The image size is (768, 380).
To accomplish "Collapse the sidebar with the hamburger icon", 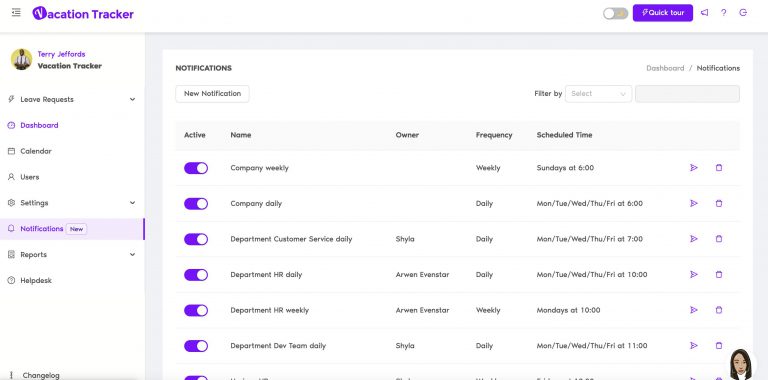I will 16,12.
